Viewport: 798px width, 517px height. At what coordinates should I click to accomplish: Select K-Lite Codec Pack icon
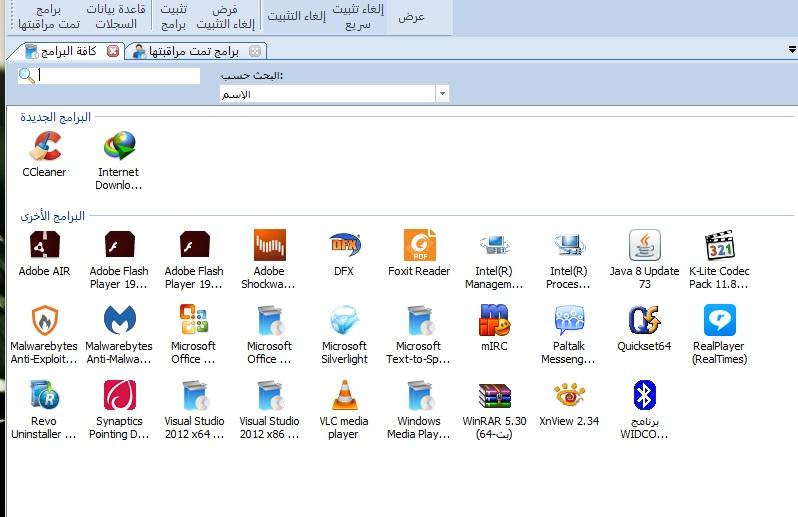click(720, 245)
